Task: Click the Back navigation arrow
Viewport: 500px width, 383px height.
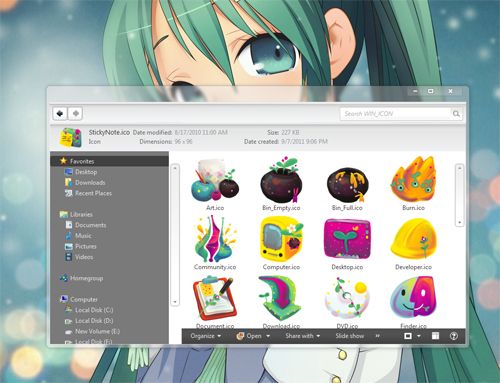Action: (x=60, y=113)
